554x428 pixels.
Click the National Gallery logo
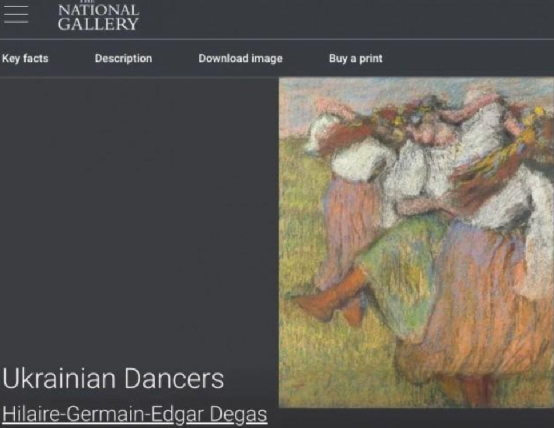pos(99,16)
